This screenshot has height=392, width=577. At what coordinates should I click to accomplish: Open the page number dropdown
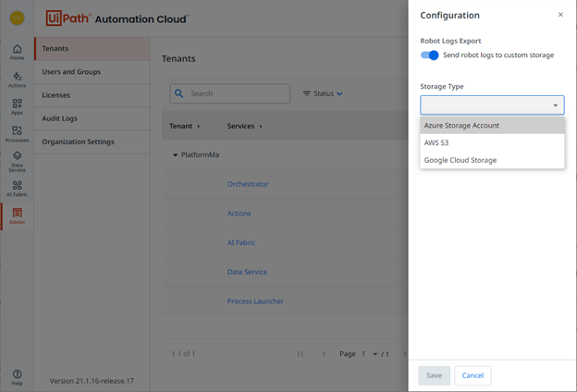[375, 354]
